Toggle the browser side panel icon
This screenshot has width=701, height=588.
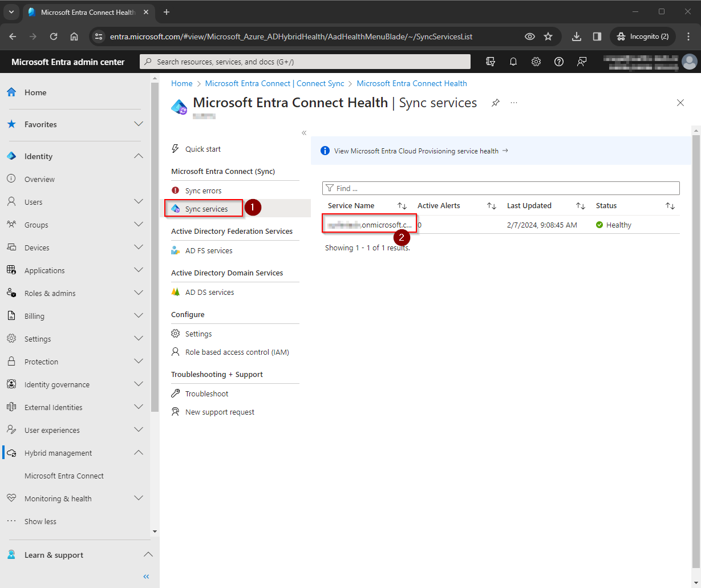tap(597, 37)
